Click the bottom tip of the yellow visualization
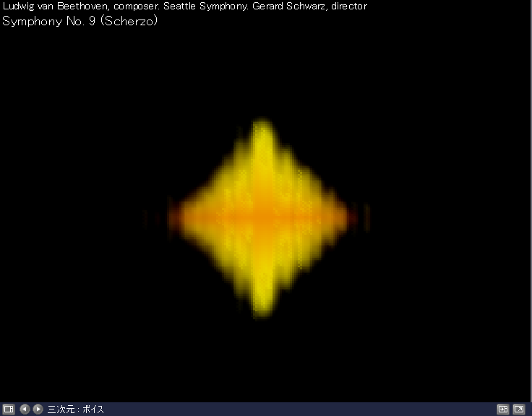This screenshot has width=532, height=416. [x=262, y=311]
